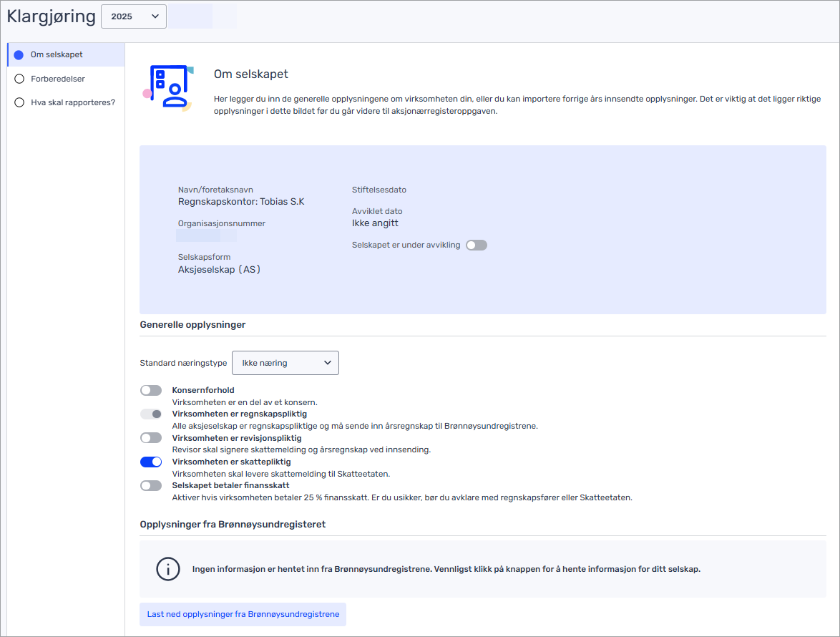840x637 pixels.
Task: Select Om selskapet in the sidebar
Action: [57, 55]
